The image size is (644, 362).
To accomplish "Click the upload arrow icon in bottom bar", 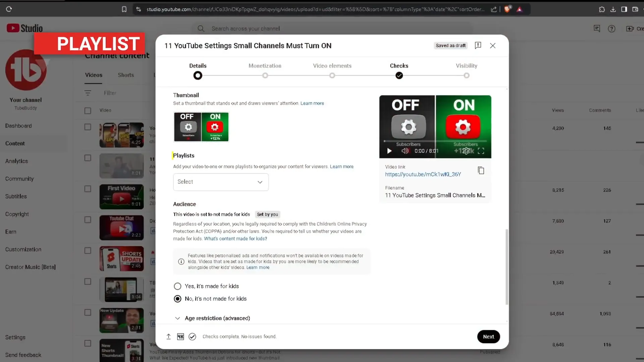I will point(168,337).
